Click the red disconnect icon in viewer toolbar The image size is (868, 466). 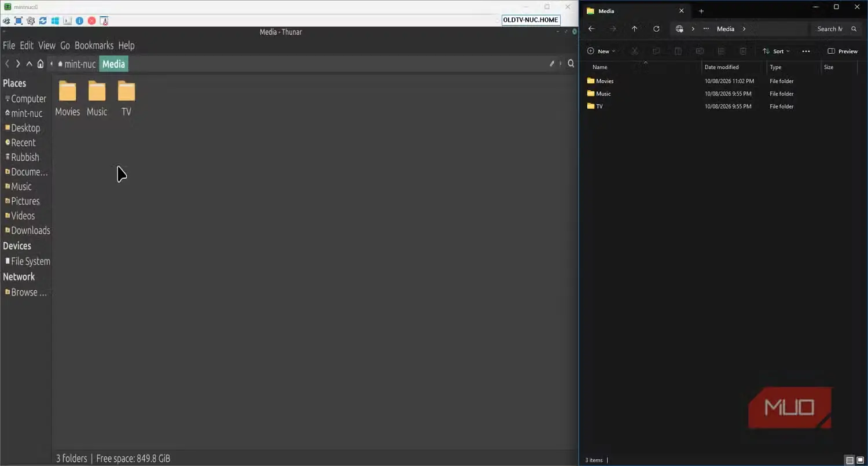[x=91, y=21]
